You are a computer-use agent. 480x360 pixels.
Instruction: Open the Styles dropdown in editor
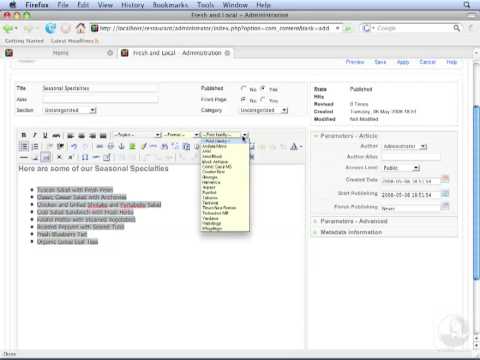click(137, 135)
